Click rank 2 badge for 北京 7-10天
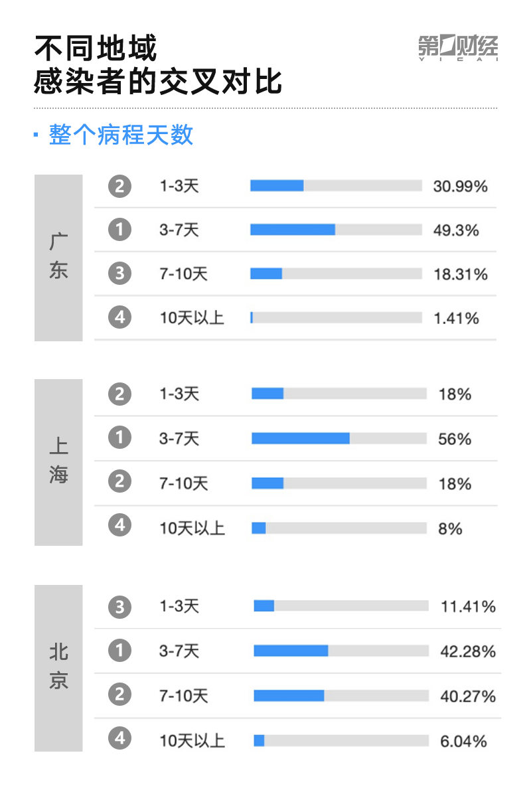This screenshot has width=531, height=812. pos(119,695)
